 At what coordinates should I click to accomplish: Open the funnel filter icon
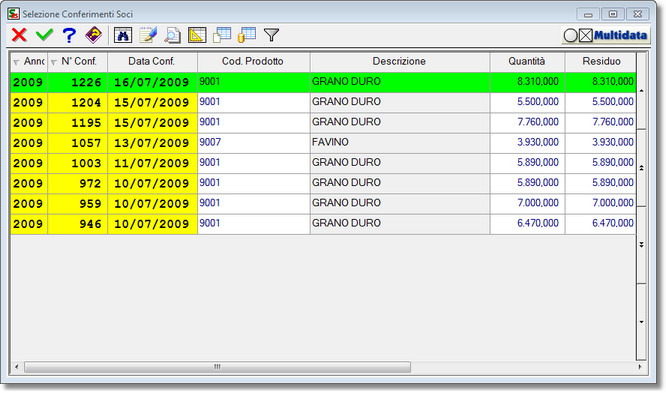271,35
